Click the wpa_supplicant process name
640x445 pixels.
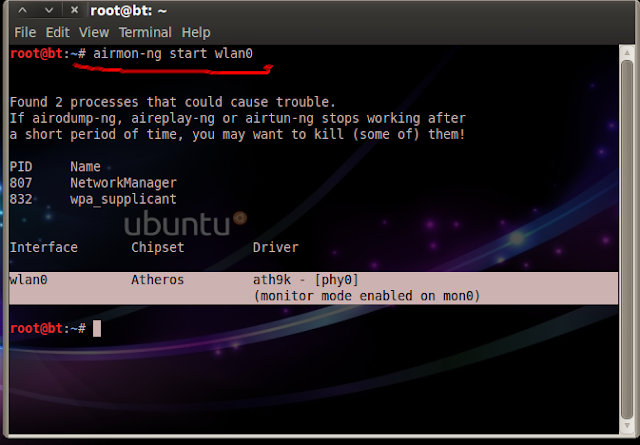coord(123,199)
